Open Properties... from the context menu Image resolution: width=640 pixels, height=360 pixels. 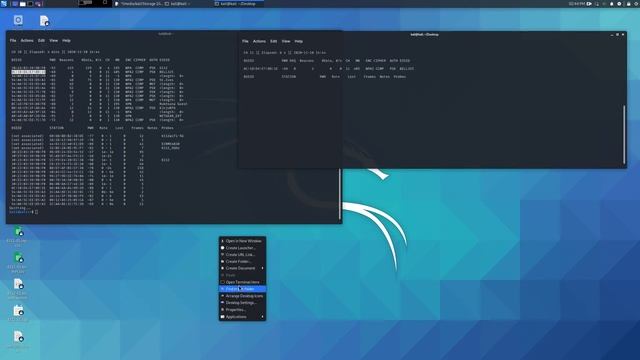pyautogui.click(x=242, y=310)
